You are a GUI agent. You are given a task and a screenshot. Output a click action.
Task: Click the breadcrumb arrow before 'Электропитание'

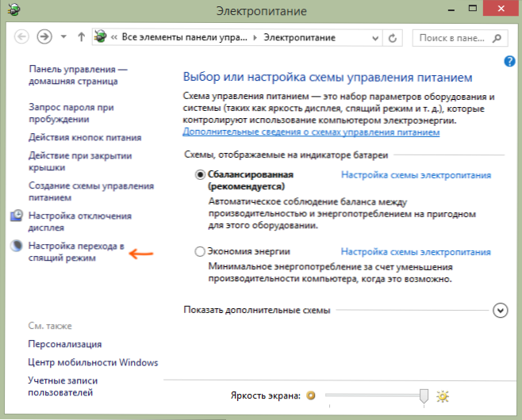255,37
